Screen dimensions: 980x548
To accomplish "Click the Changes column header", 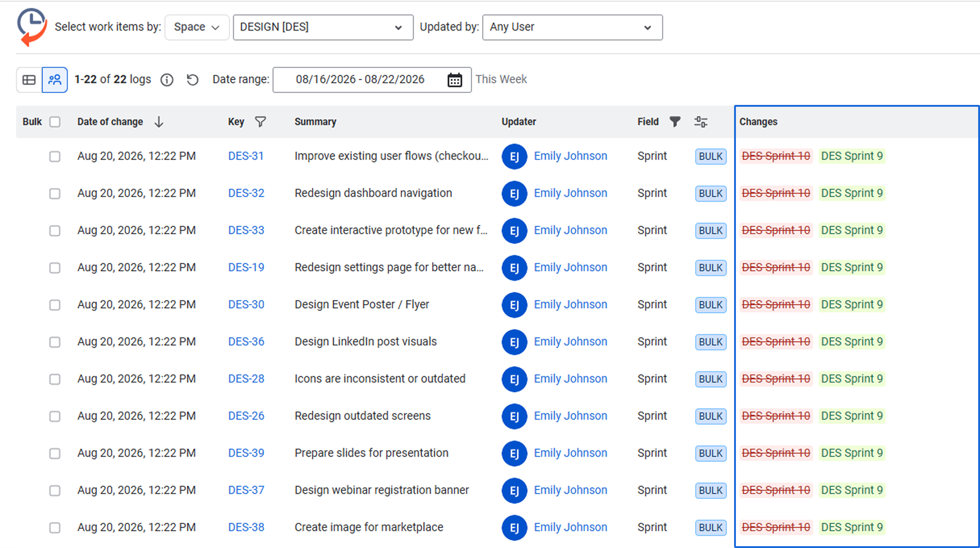I will pyautogui.click(x=758, y=122).
